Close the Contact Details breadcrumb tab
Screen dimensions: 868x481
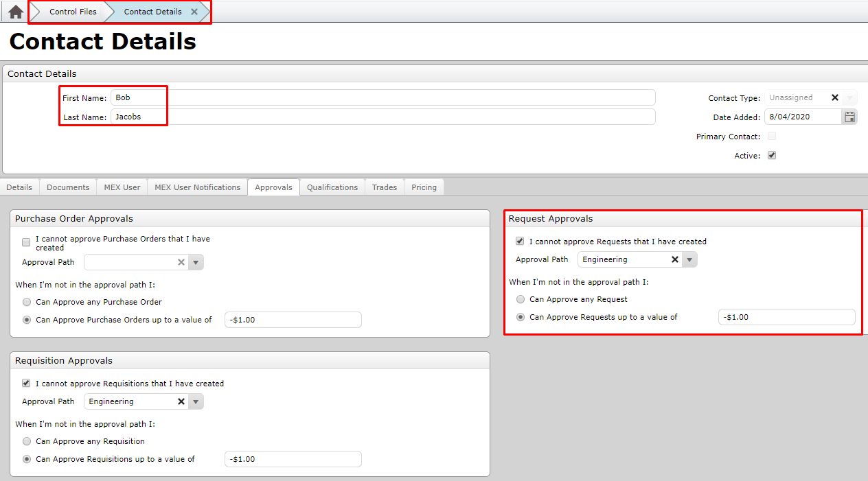(x=194, y=12)
